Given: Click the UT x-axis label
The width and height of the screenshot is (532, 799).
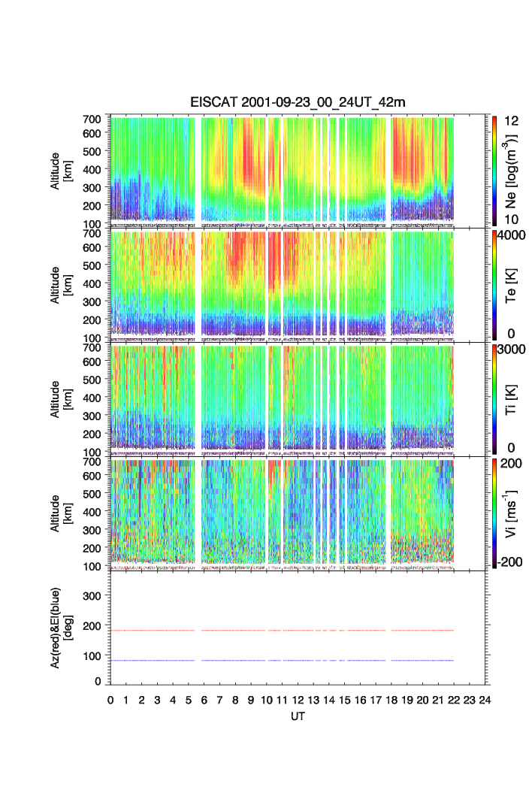Looking at the screenshot, I should click(298, 717).
